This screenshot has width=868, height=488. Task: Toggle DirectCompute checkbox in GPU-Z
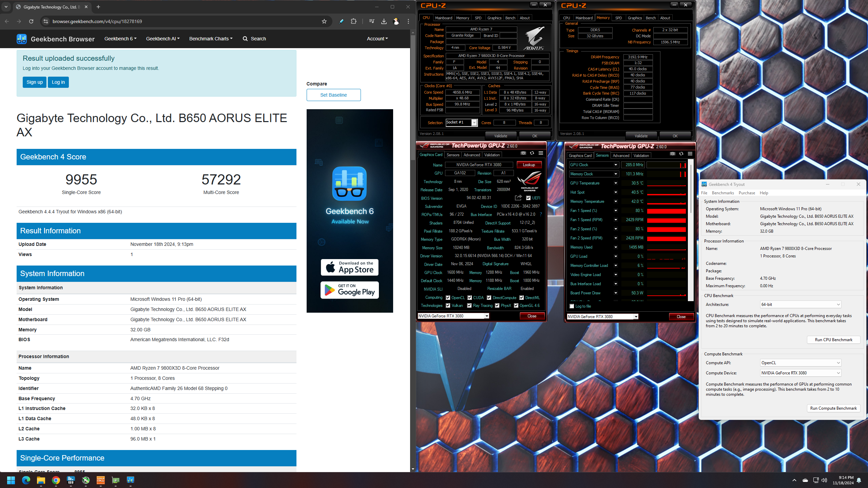489,298
